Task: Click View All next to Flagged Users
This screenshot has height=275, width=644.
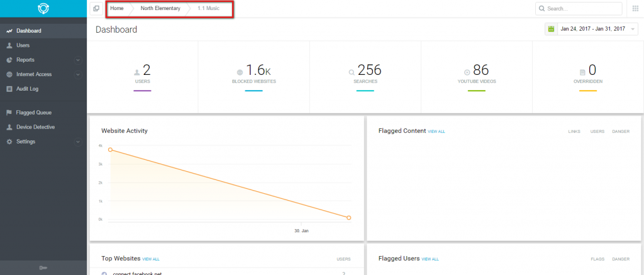Action: coord(430,259)
